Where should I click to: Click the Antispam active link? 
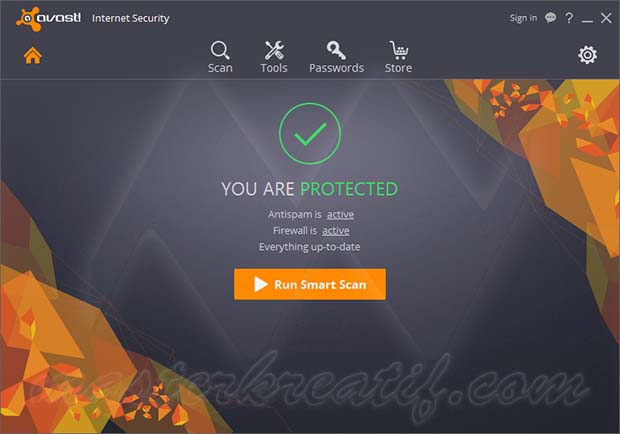(340, 215)
